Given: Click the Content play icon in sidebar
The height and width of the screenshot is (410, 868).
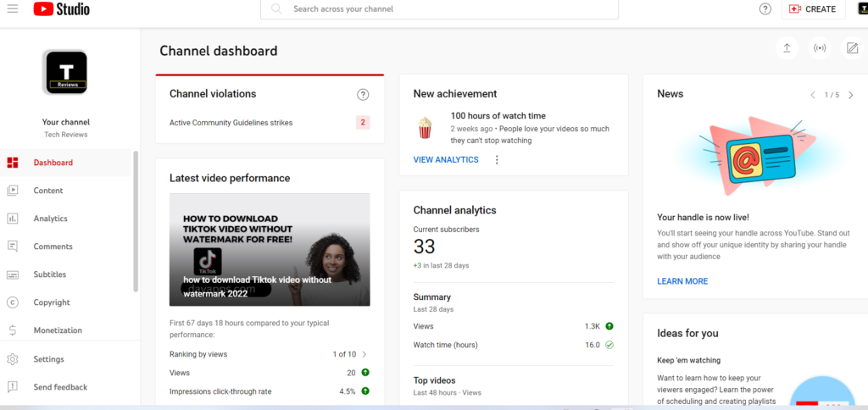Looking at the screenshot, I should pyautogui.click(x=12, y=191).
